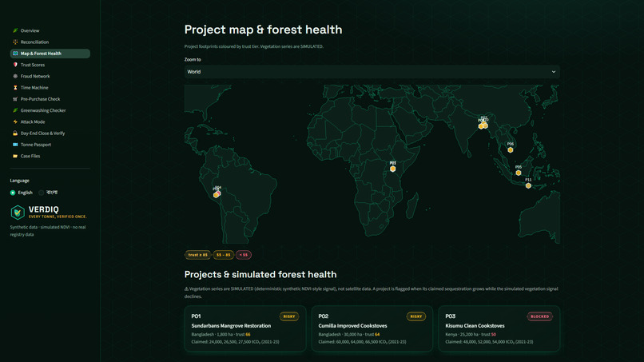644x362 pixels.
Task: Go to Day-End Close & Verify
Action: click(x=50, y=133)
